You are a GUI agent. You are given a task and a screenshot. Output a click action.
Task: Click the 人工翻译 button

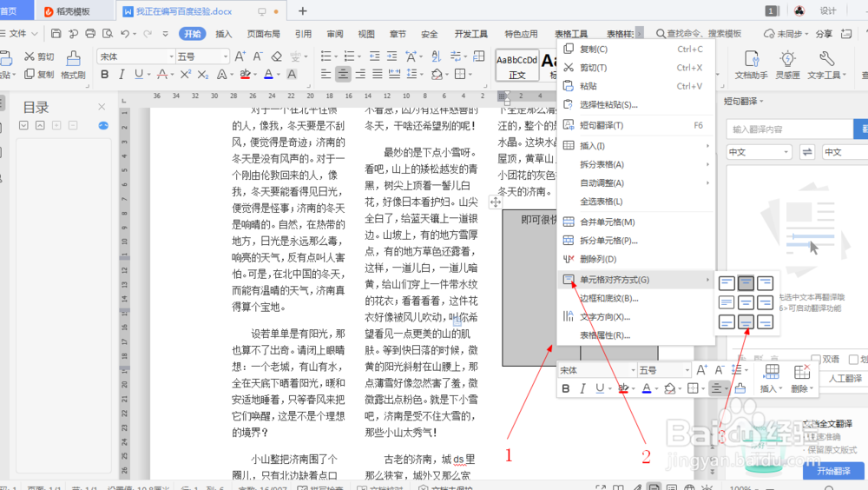pyautogui.click(x=845, y=379)
